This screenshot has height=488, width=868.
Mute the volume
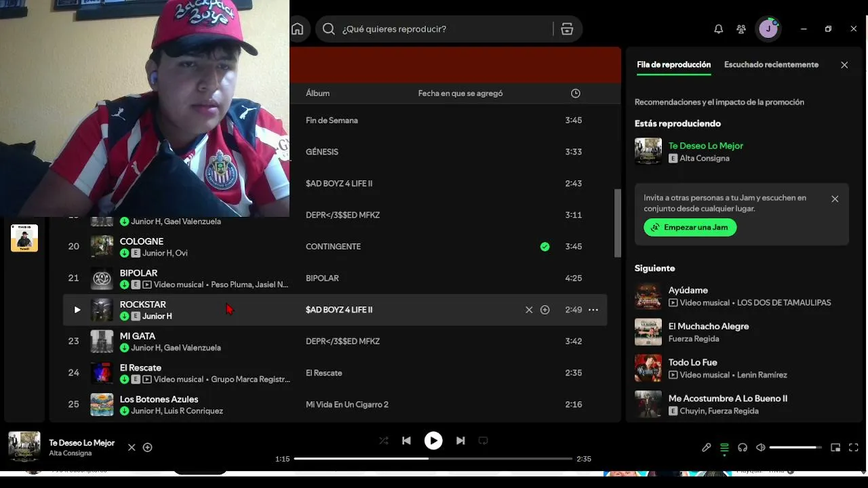(x=760, y=447)
